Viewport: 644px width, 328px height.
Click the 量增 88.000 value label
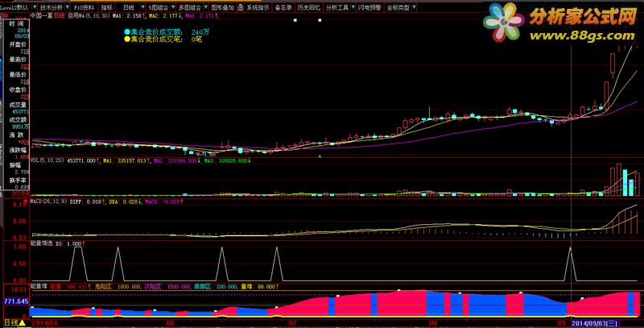[258, 286]
